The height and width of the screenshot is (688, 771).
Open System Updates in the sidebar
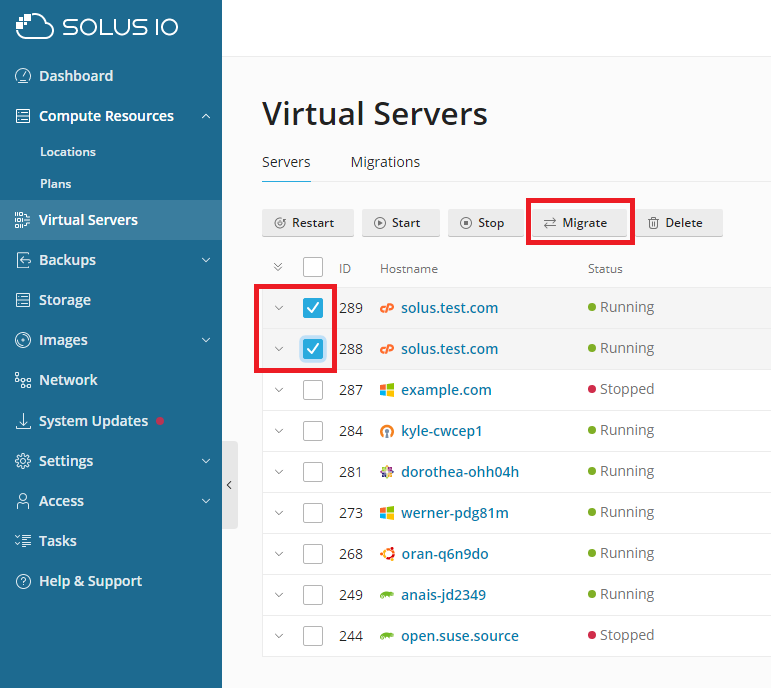pyautogui.click(x=93, y=421)
